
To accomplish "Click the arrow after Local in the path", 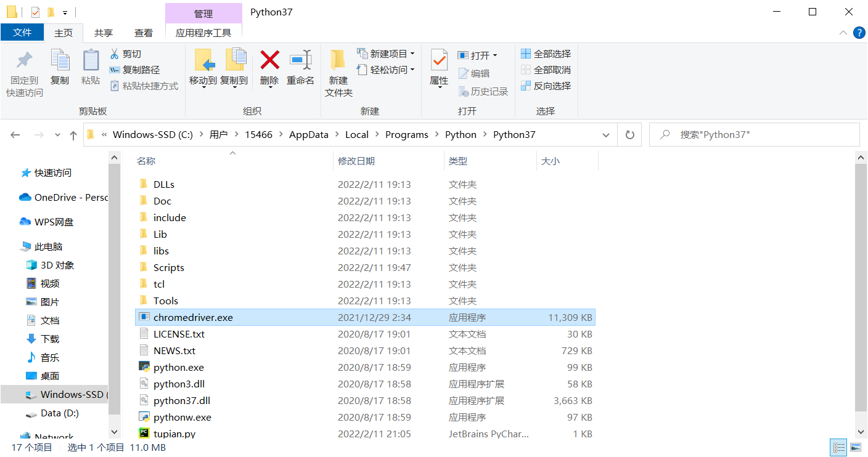I will pyautogui.click(x=377, y=135).
